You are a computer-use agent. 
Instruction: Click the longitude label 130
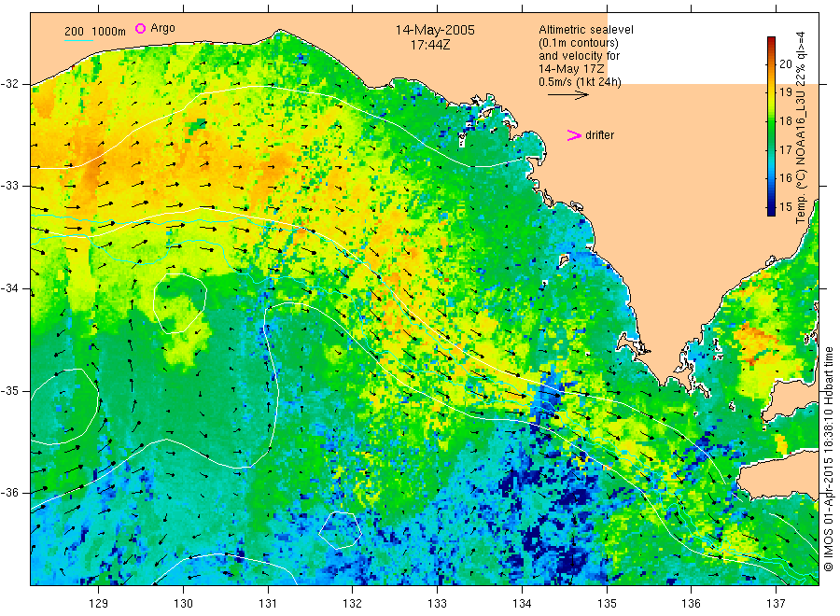pyautogui.click(x=183, y=604)
